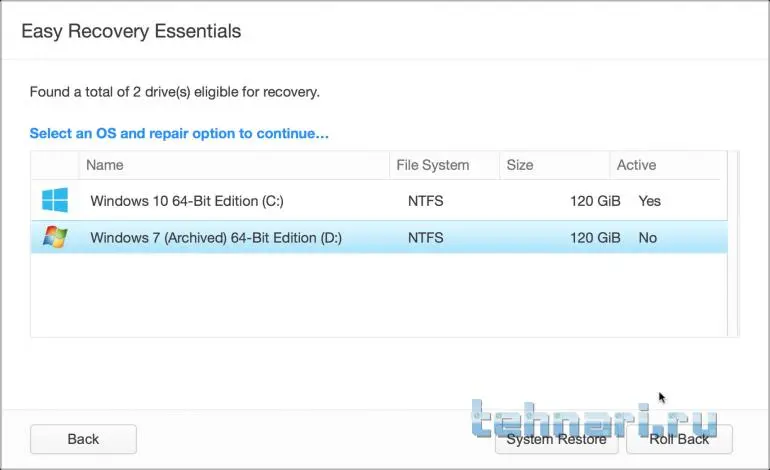Click the "Yes" active value for Windows 10

649,201
